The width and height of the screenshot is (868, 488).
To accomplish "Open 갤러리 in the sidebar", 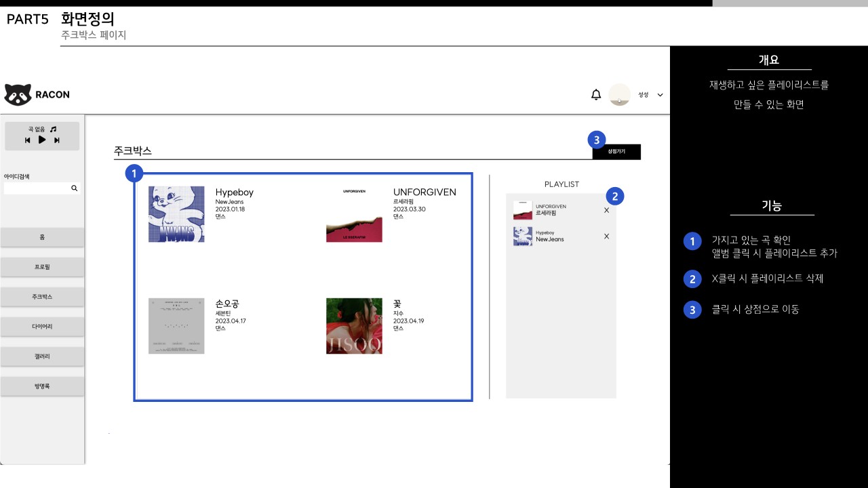I will click(x=42, y=357).
